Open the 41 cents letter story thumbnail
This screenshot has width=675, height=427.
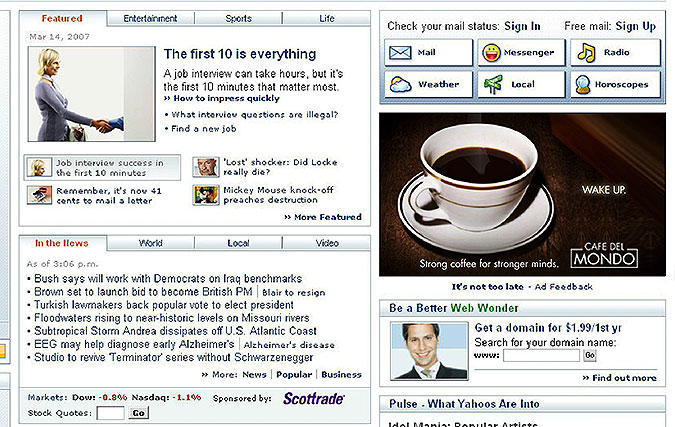click(x=39, y=195)
